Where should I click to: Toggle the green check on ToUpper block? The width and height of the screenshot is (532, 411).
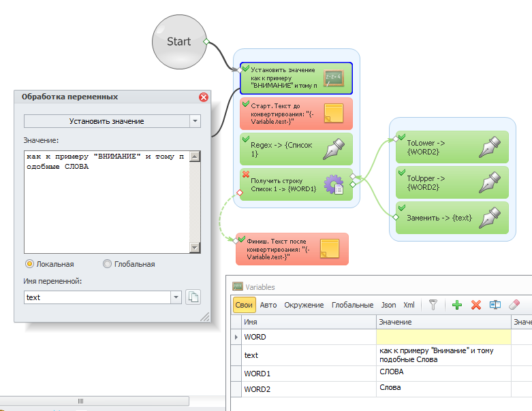tap(402, 172)
